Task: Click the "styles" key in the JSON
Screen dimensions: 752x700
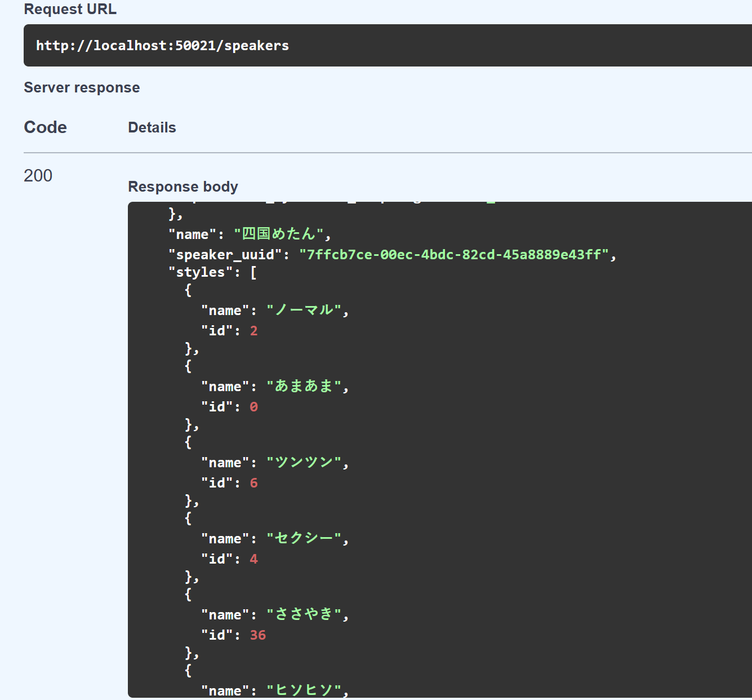Action: pos(200,272)
